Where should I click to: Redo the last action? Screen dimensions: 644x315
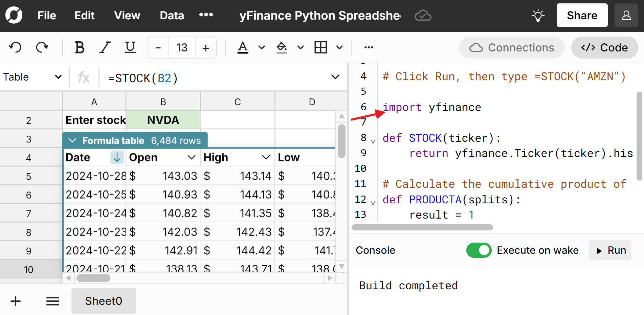[x=42, y=47]
